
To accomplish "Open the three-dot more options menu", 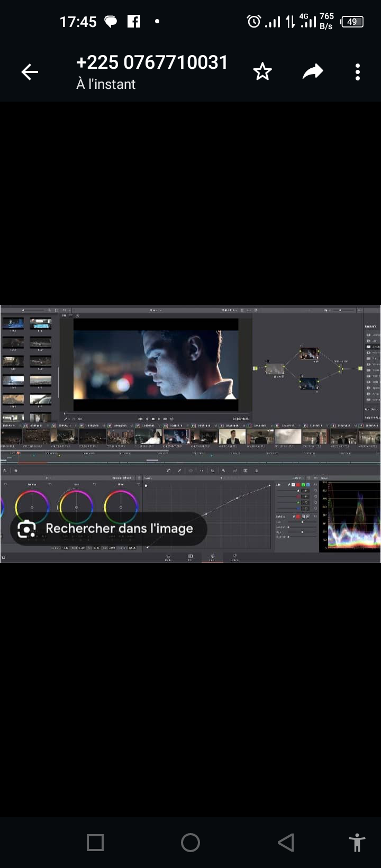I will click(358, 72).
